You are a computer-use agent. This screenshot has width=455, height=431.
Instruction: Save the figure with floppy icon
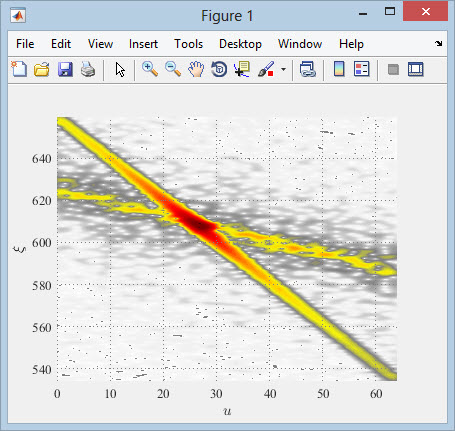tap(65, 69)
